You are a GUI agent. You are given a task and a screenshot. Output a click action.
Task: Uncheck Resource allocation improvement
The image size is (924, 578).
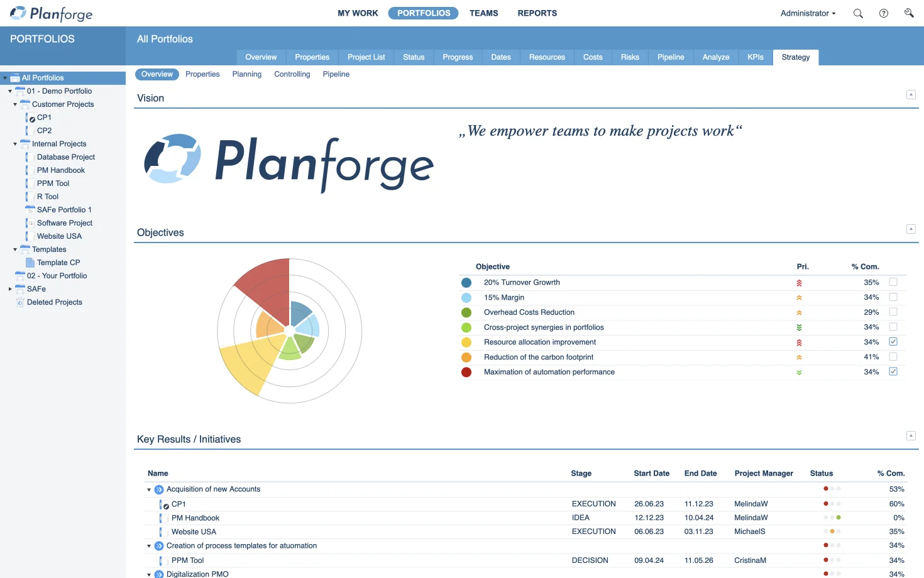pyautogui.click(x=893, y=342)
